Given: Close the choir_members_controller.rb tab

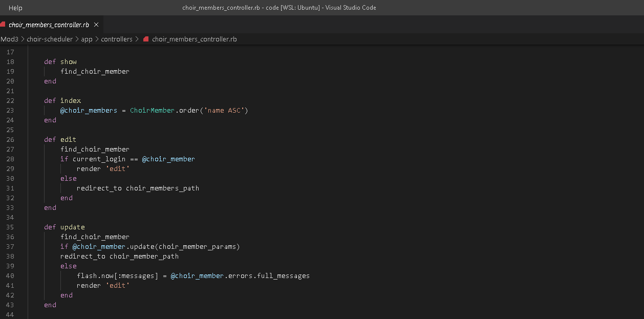Looking at the screenshot, I should pyautogui.click(x=95, y=24).
